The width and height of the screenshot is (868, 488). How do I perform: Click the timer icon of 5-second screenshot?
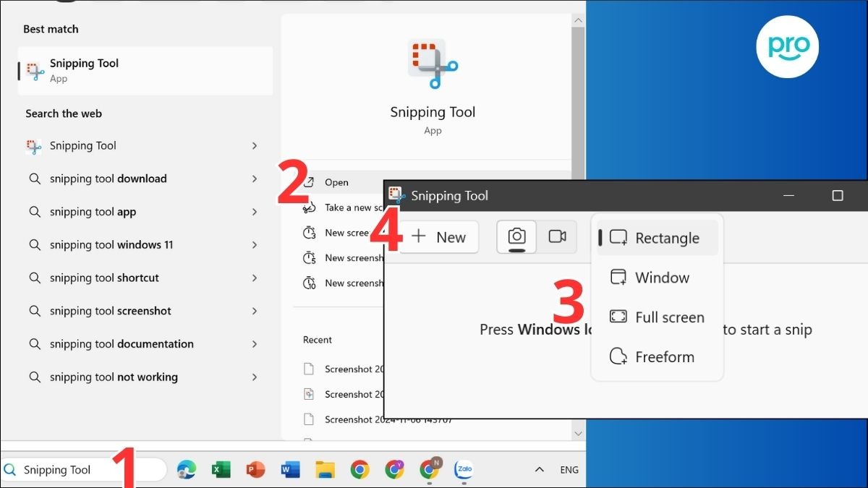point(310,258)
